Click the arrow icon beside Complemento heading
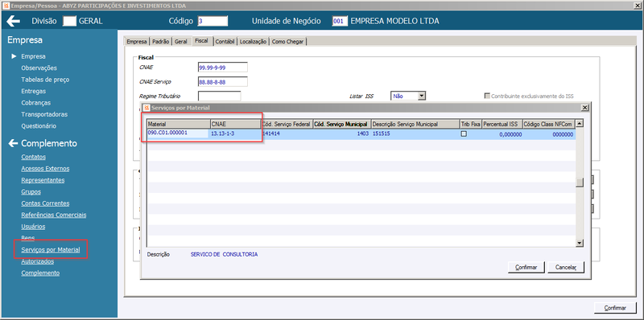Screen dimensions: 644x320 13,143
